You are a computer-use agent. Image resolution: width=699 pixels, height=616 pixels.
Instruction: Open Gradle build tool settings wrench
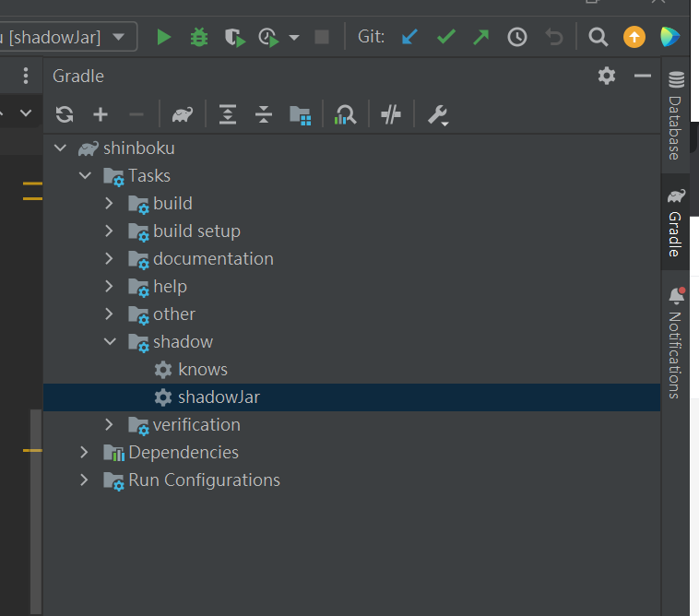pyautogui.click(x=438, y=115)
